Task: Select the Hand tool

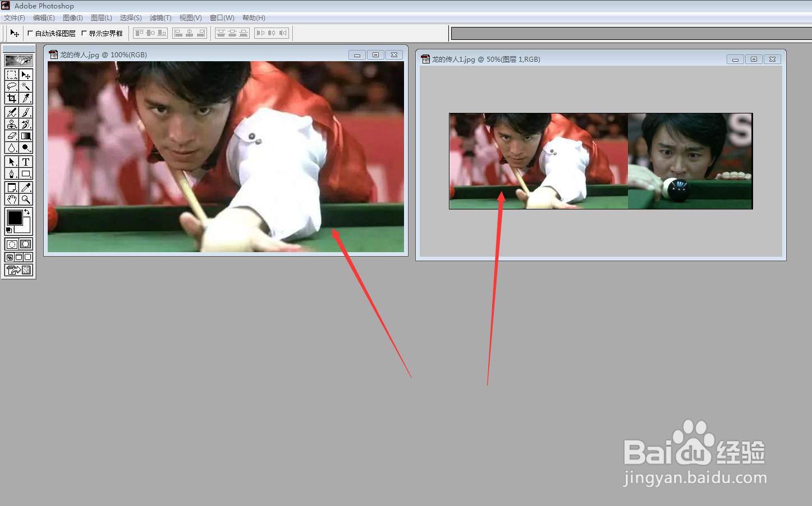Action: [x=11, y=199]
